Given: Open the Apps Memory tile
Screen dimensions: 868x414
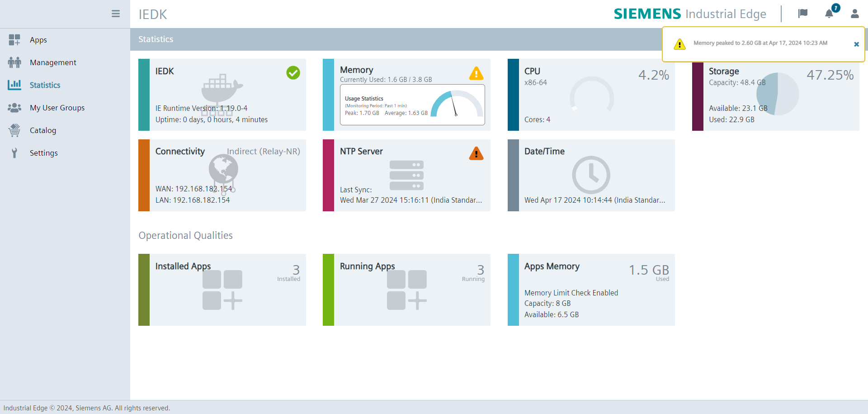Looking at the screenshot, I should [x=591, y=290].
